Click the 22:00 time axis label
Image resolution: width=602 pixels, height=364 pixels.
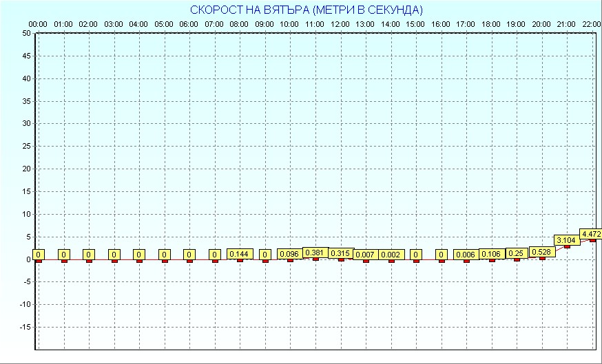point(591,24)
